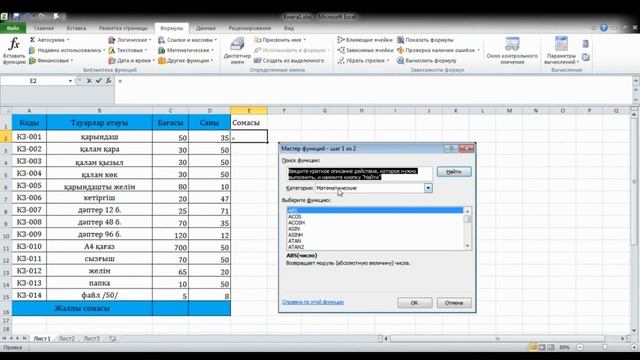Click Show Formulas
Image resolution: width=640 pixels, height=360 pixels.
pyautogui.click(x=425, y=40)
